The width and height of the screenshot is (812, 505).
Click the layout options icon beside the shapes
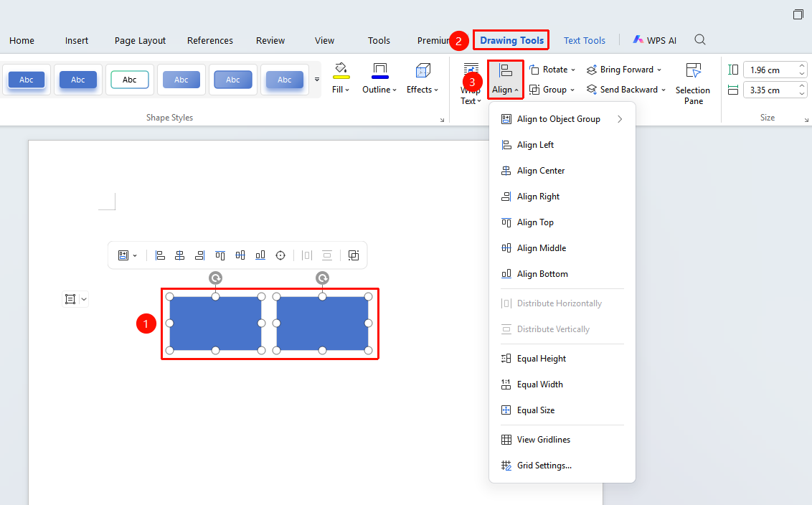pyautogui.click(x=70, y=299)
